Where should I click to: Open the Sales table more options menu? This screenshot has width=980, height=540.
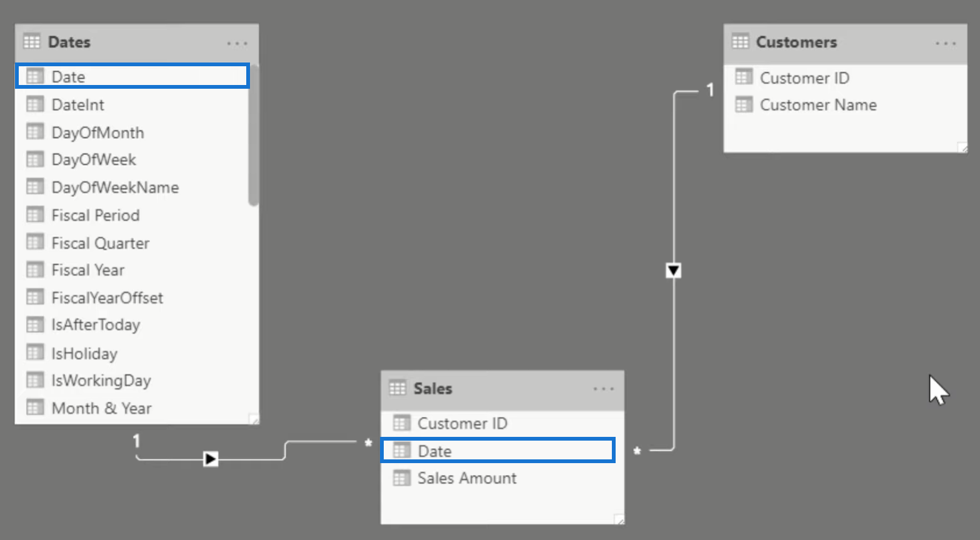(x=603, y=389)
